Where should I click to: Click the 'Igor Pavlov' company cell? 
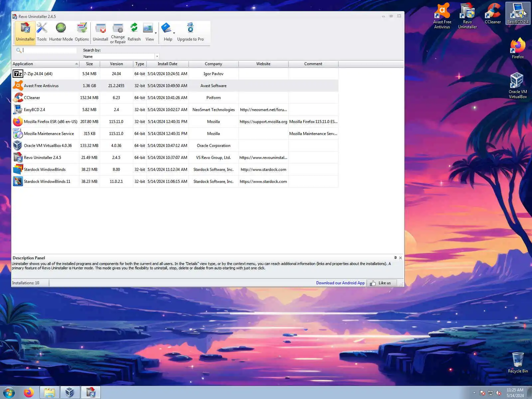point(213,74)
